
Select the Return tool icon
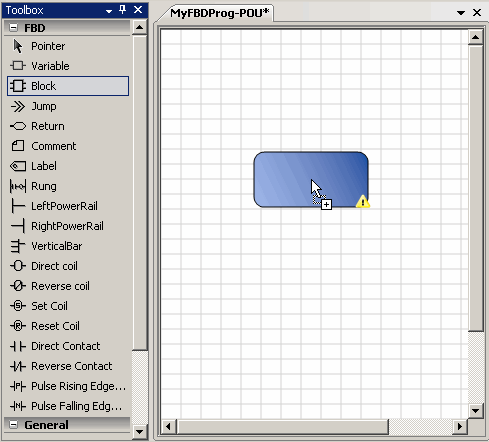coord(18,126)
